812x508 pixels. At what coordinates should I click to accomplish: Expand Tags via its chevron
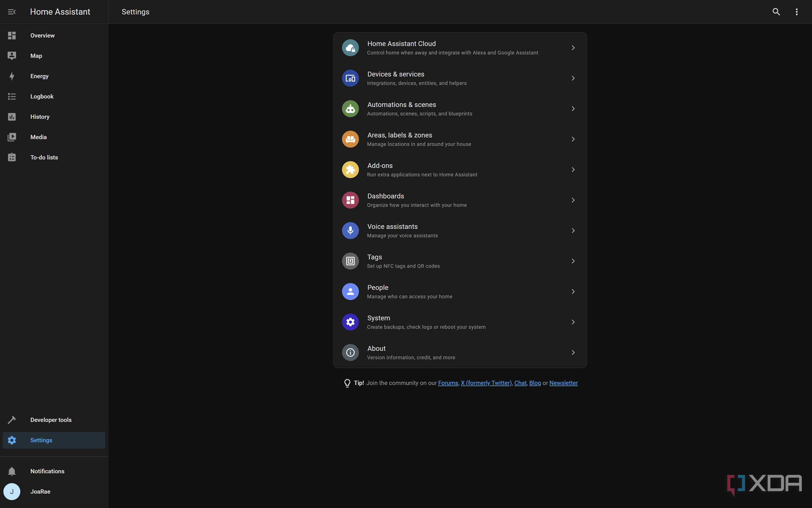point(573,261)
